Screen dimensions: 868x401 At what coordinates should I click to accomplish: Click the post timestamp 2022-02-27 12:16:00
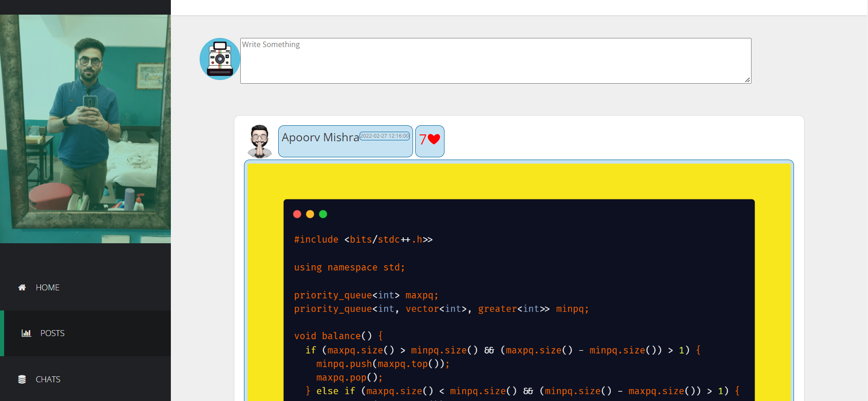tap(385, 136)
